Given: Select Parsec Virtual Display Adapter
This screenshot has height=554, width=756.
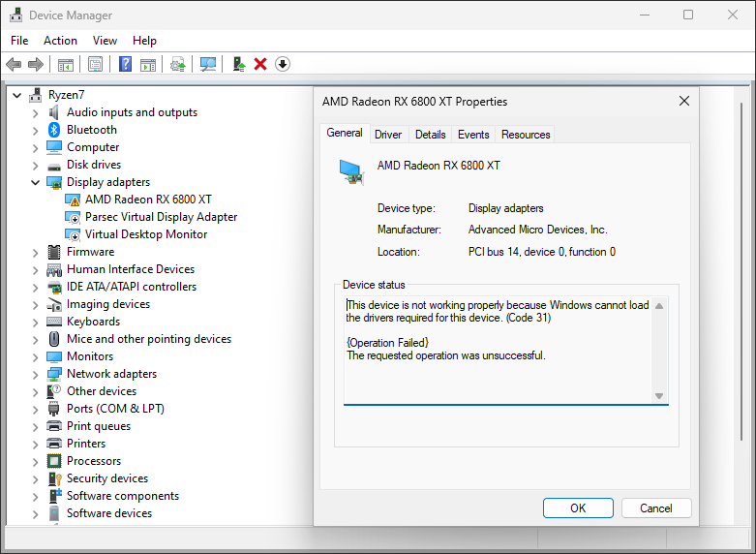Looking at the screenshot, I should point(161,217).
